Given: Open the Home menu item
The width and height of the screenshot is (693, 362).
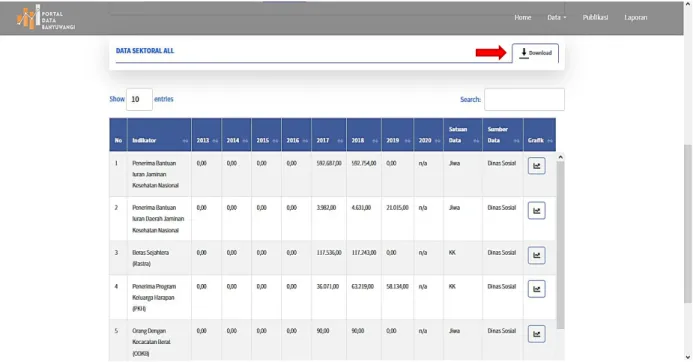Looking at the screenshot, I should [522, 18].
